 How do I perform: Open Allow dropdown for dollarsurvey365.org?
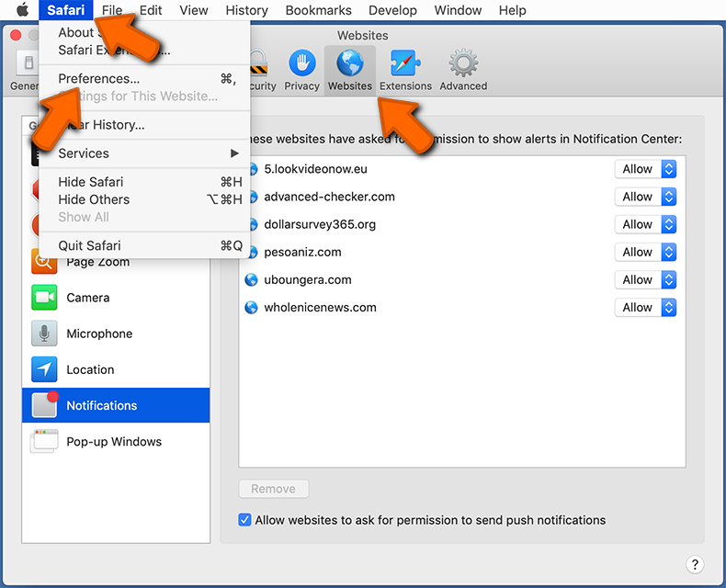tap(645, 224)
